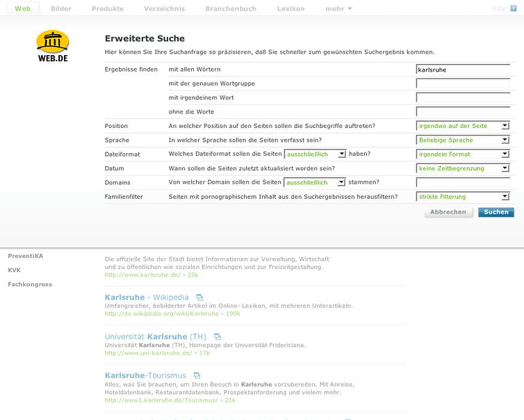Click the Abbrechen button

pos(448,212)
